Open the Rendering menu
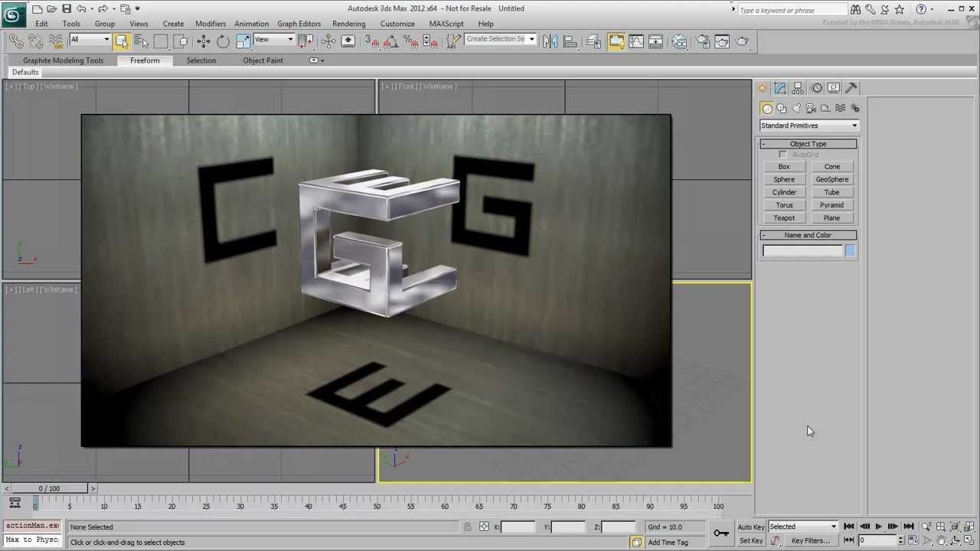 (x=348, y=24)
